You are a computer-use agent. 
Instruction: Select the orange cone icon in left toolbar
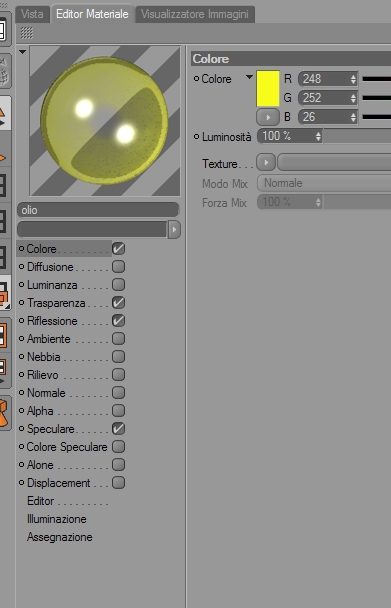click(x=4, y=413)
